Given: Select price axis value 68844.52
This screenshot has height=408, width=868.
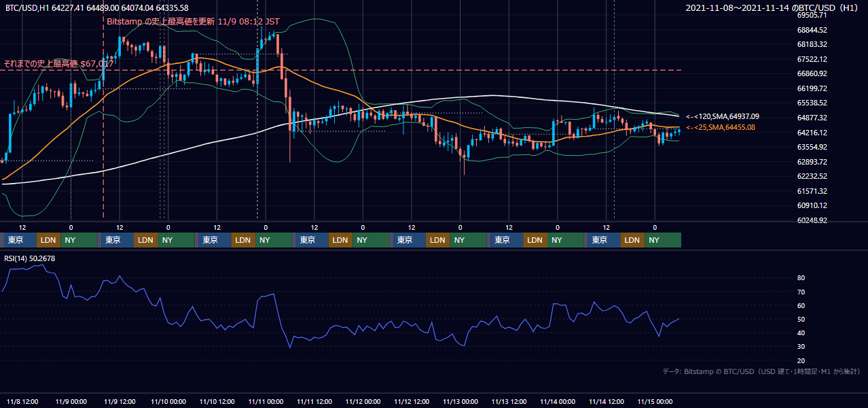Looking at the screenshot, I should click(812, 30).
